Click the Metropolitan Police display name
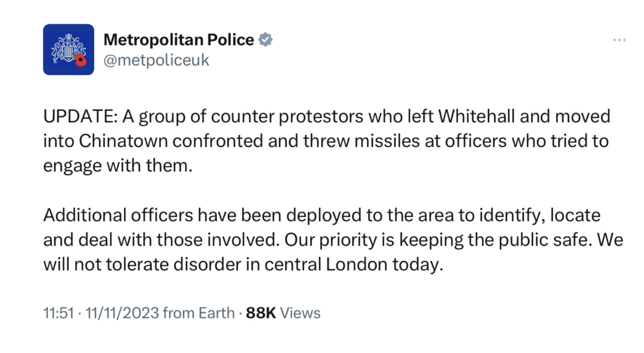644x353 pixels. [x=178, y=39]
